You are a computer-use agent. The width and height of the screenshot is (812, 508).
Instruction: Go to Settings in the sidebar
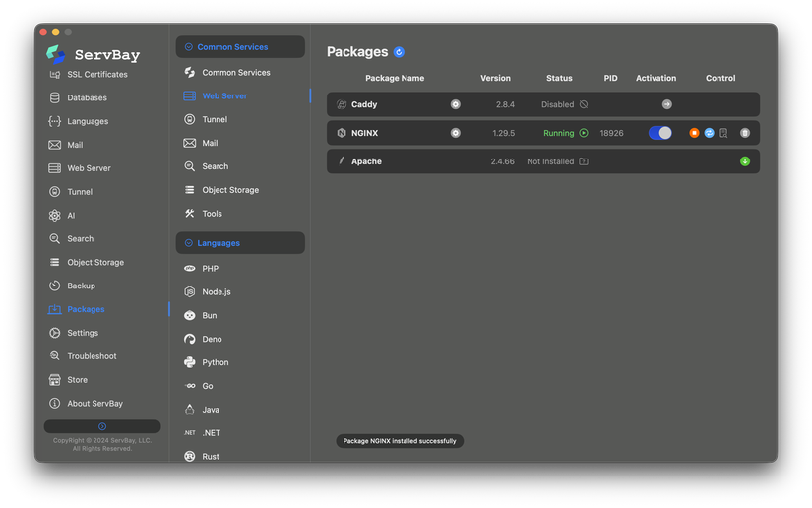pyautogui.click(x=83, y=333)
